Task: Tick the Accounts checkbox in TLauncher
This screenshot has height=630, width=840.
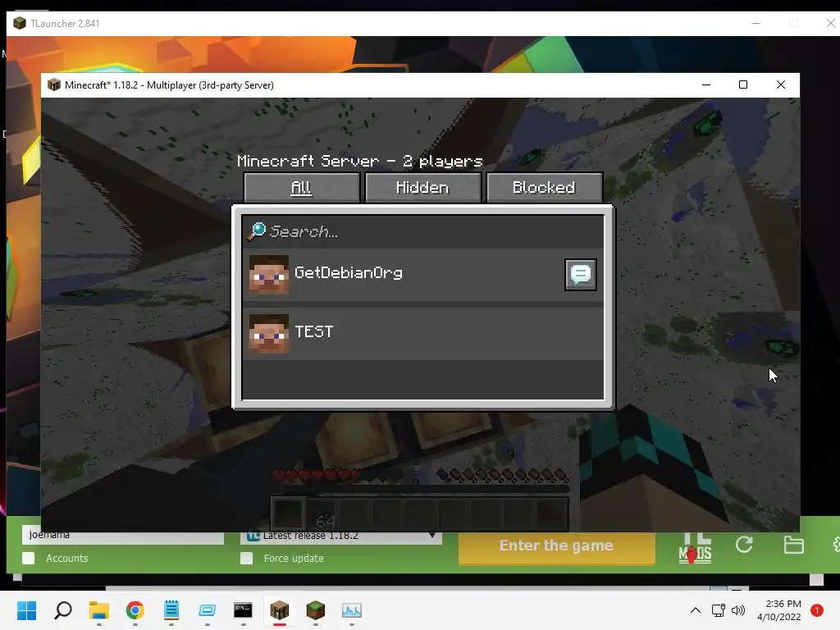Action: coord(29,558)
